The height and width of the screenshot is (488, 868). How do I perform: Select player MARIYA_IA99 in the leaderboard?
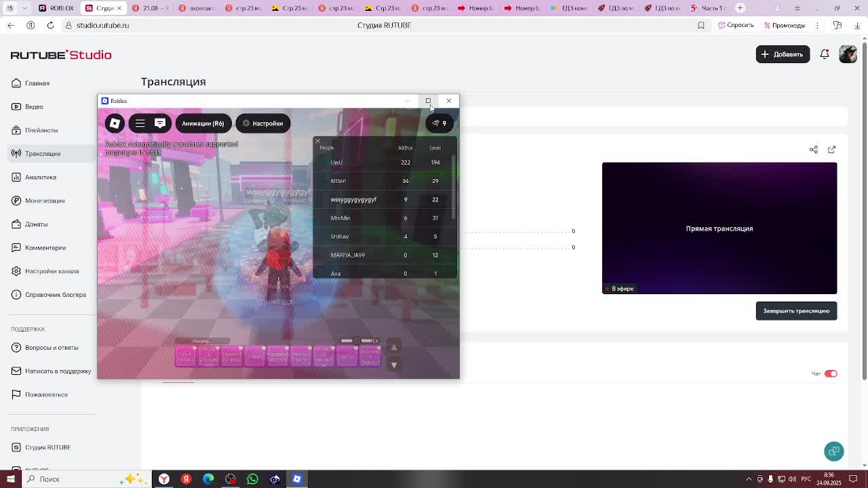[384, 255]
